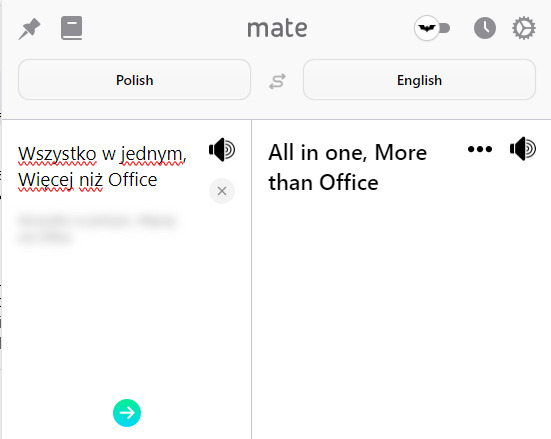Image resolution: width=551 pixels, height=439 pixels.
Task: Open English target language selector
Action: [x=419, y=80]
